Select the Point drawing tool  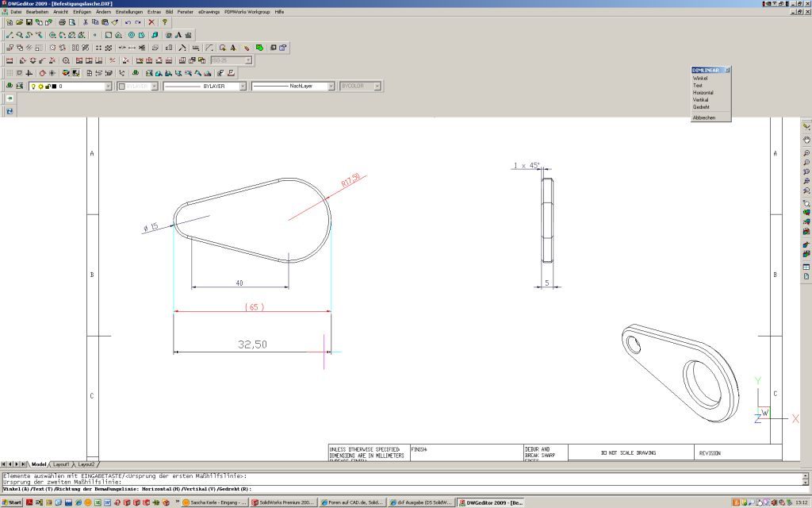pos(95,35)
